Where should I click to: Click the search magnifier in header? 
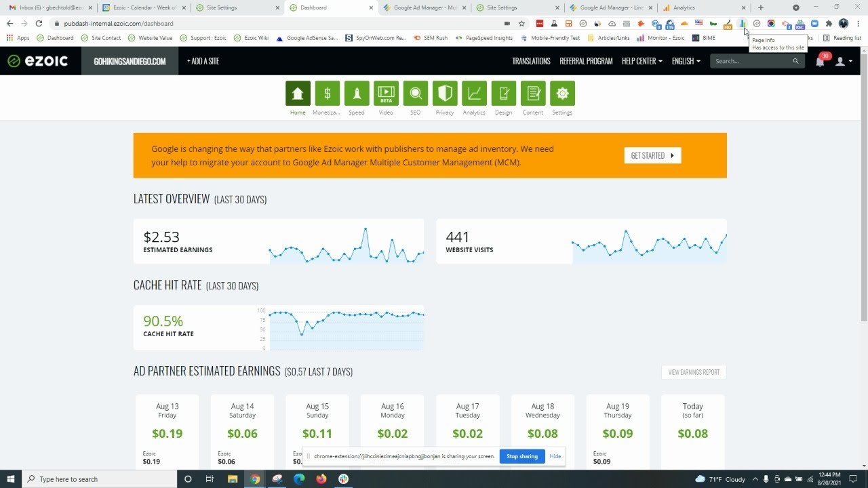click(795, 61)
